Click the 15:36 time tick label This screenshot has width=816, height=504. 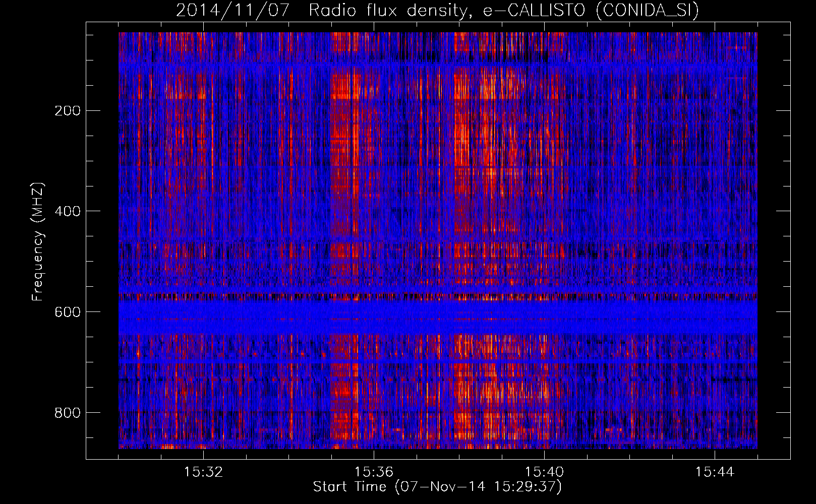point(374,472)
